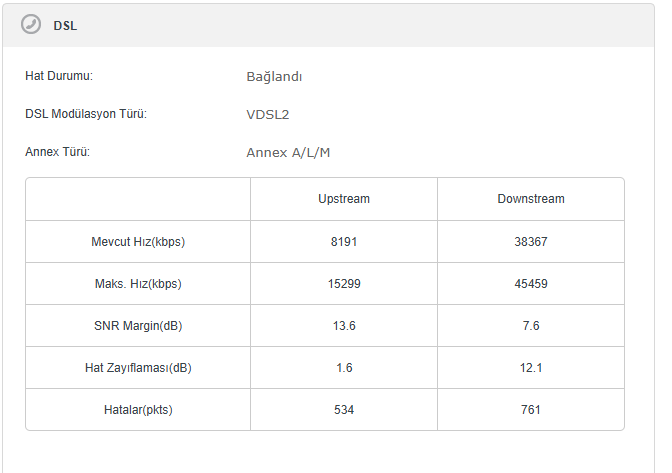Click upstream current speed 8191
The height and width of the screenshot is (473, 672).
coord(344,242)
